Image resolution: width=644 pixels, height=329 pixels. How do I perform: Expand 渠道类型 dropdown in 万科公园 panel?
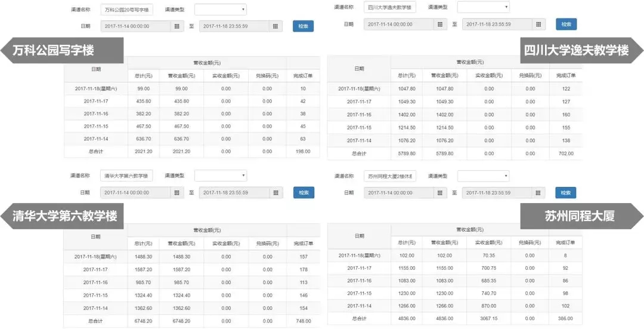pos(221,9)
